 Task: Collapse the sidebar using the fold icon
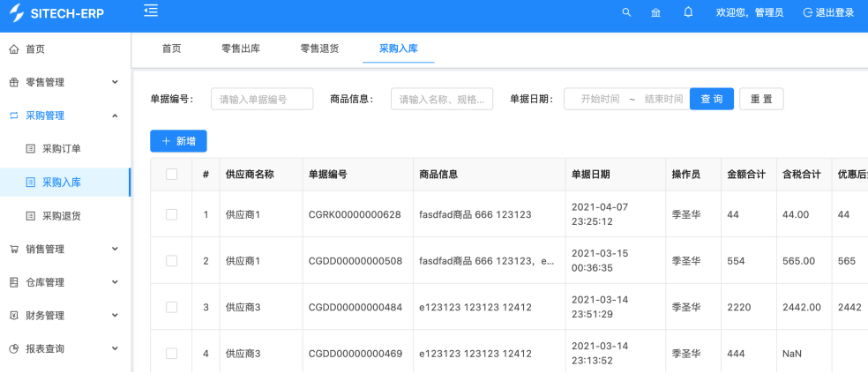pos(151,11)
